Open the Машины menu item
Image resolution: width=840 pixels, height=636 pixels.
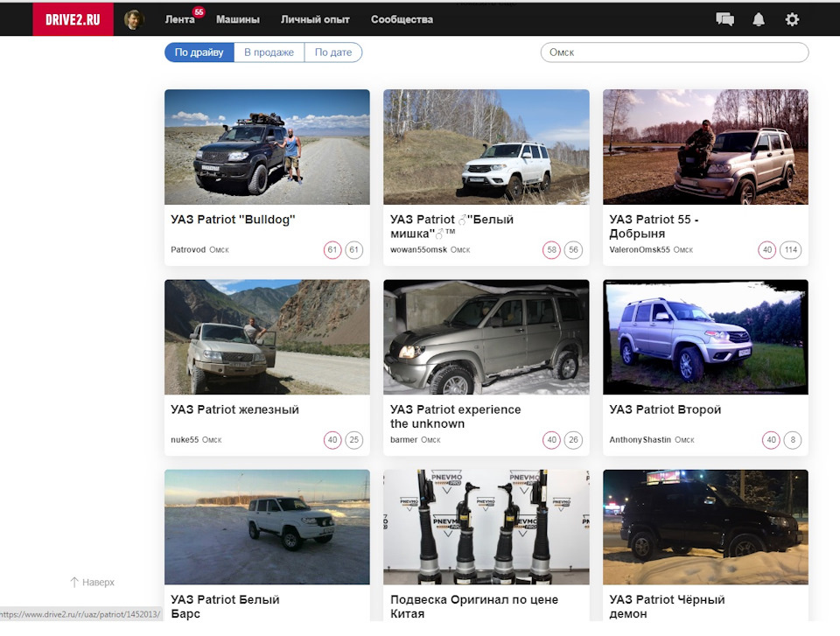238,19
